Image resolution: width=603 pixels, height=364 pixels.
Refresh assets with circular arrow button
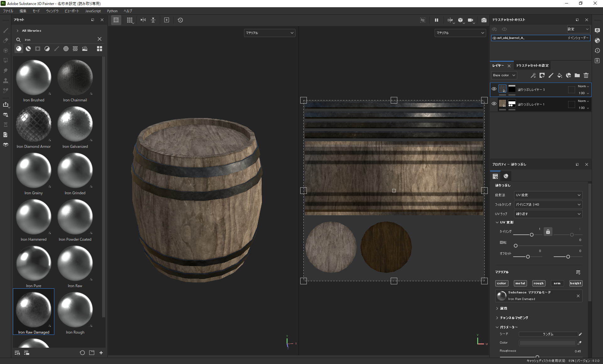(x=82, y=353)
